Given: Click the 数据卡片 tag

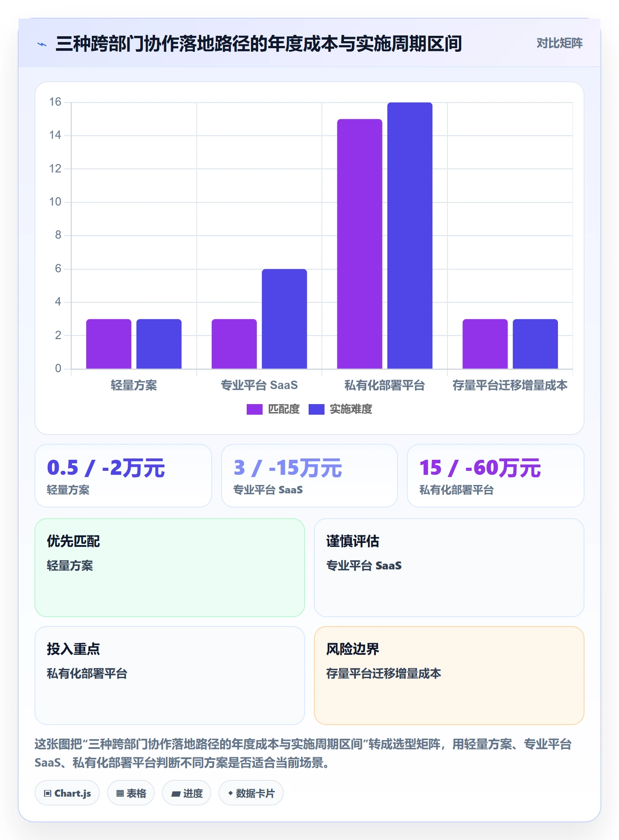Looking at the screenshot, I should click(x=251, y=793).
